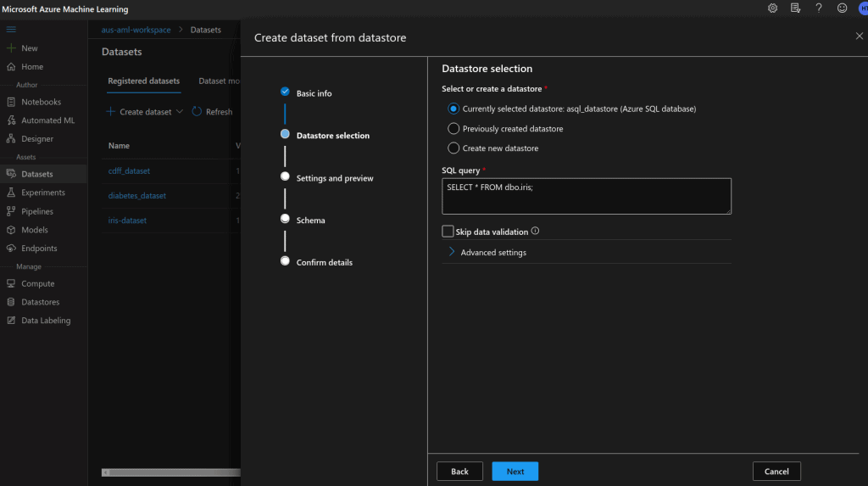Viewport: 868px width, 486px height.
Task: Open the Data Labeling sidebar icon
Action: pos(11,321)
